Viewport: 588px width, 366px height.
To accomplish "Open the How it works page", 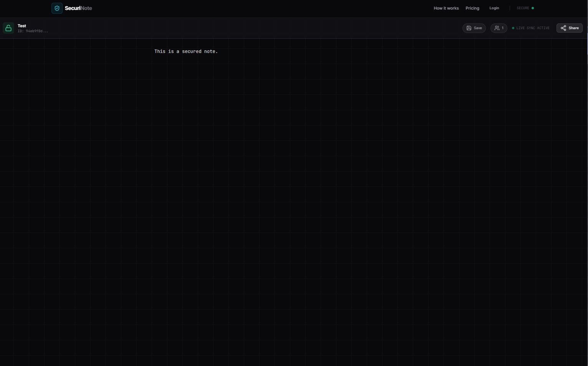I will 446,8.
